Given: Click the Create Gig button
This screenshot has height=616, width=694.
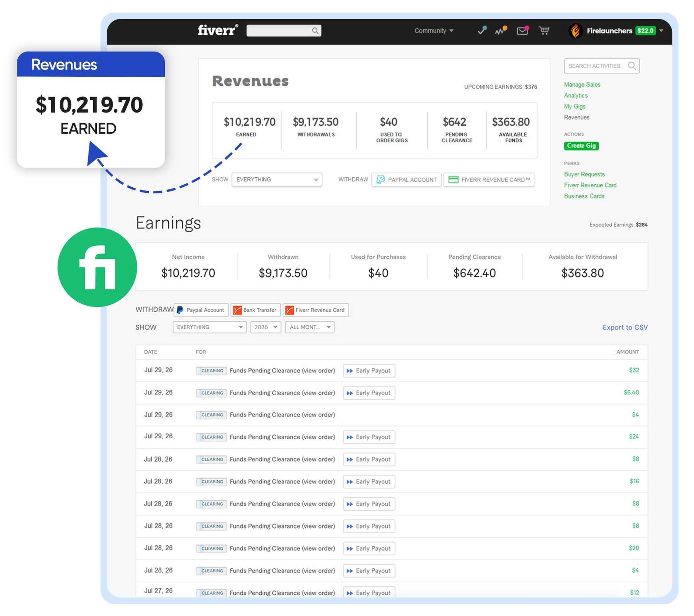Looking at the screenshot, I should point(581,146).
